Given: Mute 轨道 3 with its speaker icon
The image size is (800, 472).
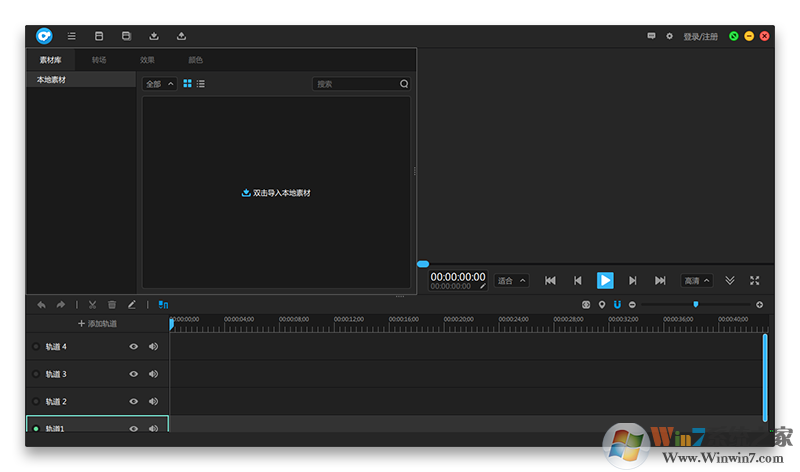Looking at the screenshot, I should pos(153,374).
